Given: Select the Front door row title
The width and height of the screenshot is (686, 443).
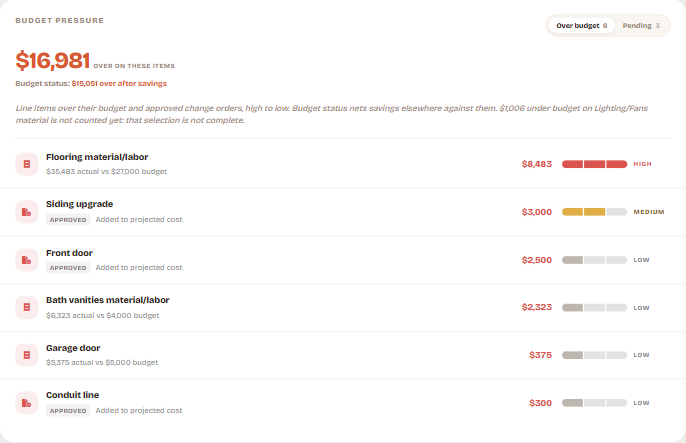Looking at the screenshot, I should (x=70, y=253).
